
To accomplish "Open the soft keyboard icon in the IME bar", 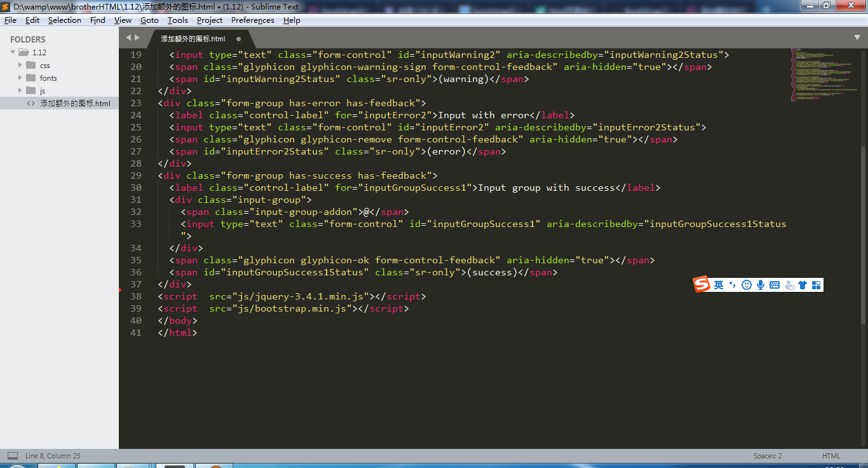I will pos(775,285).
